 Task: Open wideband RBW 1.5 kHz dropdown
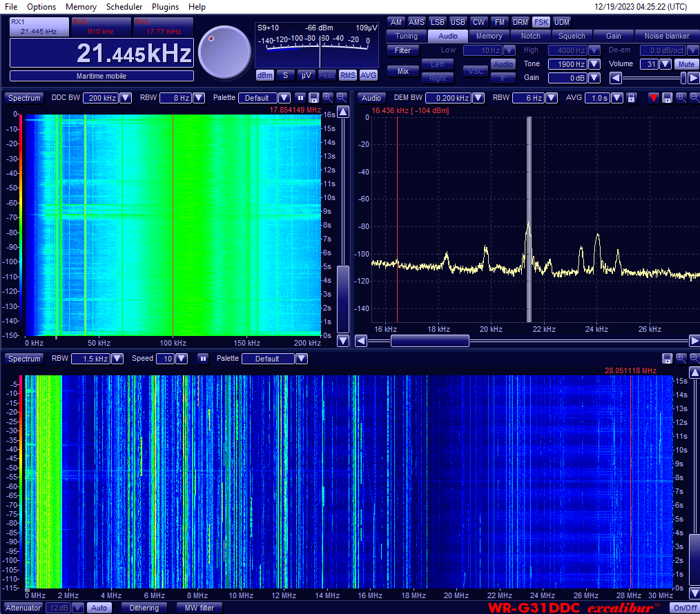pos(117,359)
